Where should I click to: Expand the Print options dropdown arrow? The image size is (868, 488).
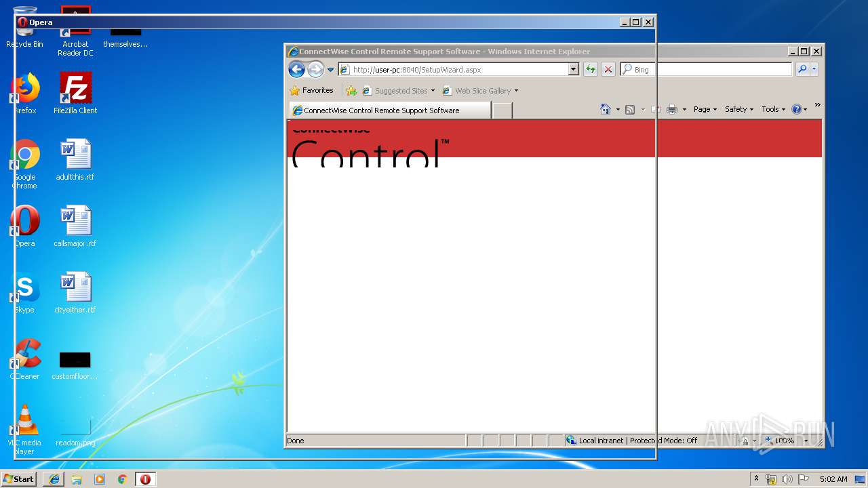(x=684, y=110)
